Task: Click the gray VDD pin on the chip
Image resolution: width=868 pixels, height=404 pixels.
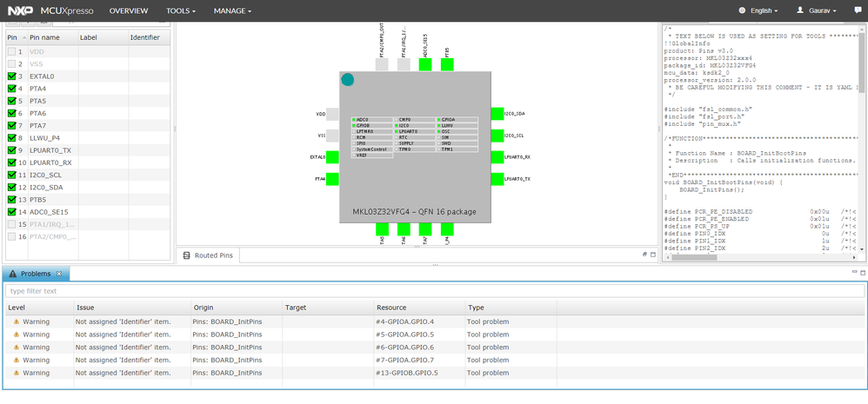Action: tap(332, 114)
